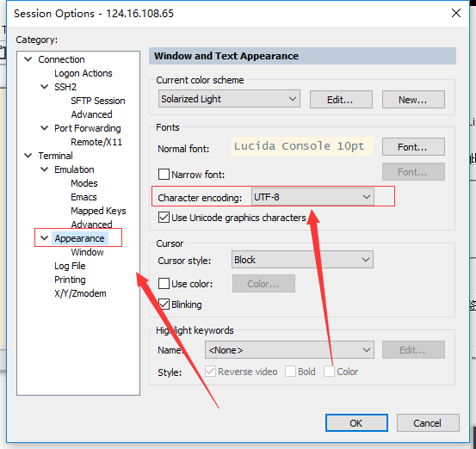Open the color scheme dropdown

point(229,99)
